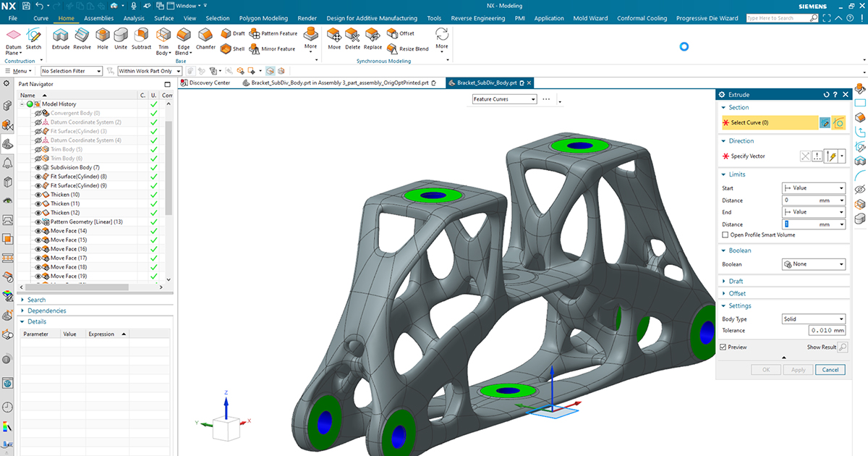This screenshot has height=456, width=868.
Task: Enable the Open Profile Smart Volume checkbox
Action: pyautogui.click(x=724, y=235)
